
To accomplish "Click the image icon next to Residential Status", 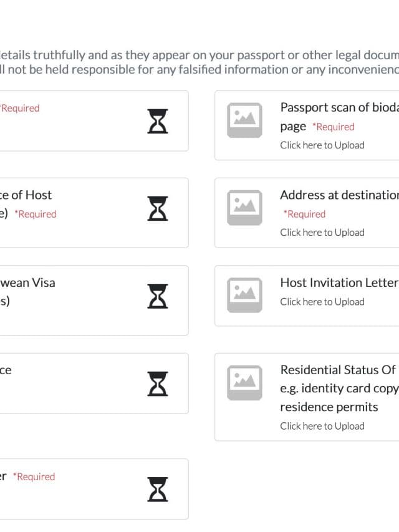I will [244, 383].
